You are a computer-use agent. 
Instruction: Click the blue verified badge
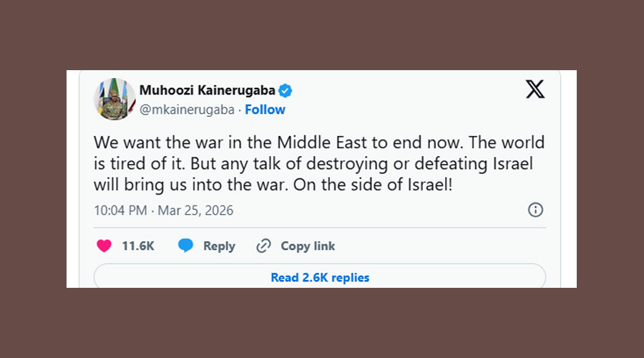click(285, 90)
